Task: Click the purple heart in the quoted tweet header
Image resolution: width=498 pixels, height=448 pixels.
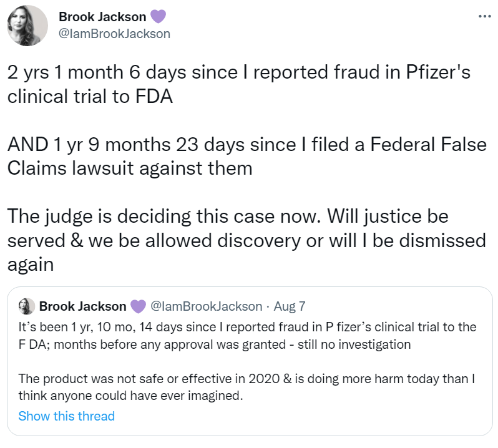Action: coord(137,306)
